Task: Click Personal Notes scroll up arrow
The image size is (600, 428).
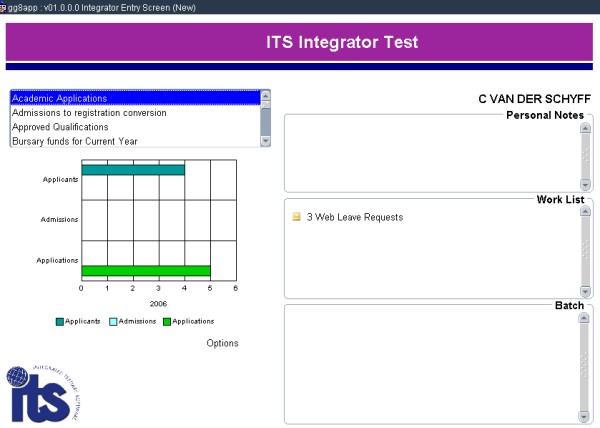Action: tap(585, 128)
